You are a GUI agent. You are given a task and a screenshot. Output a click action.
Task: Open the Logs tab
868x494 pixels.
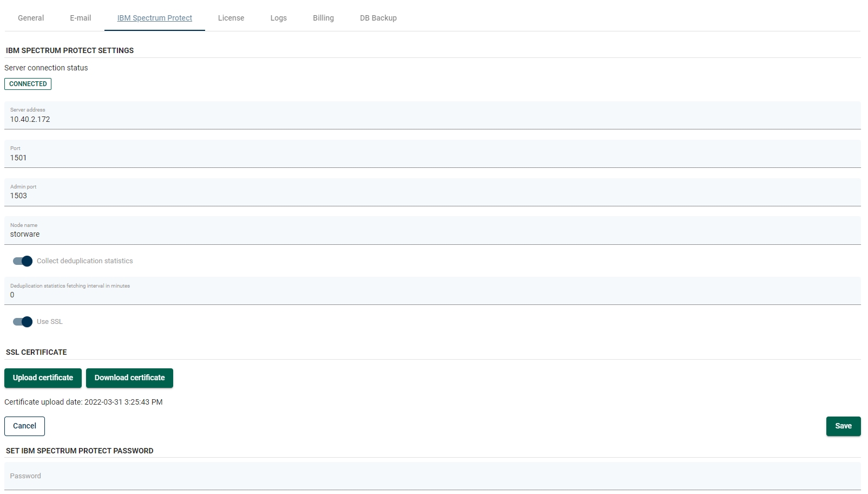pos(278,18)
